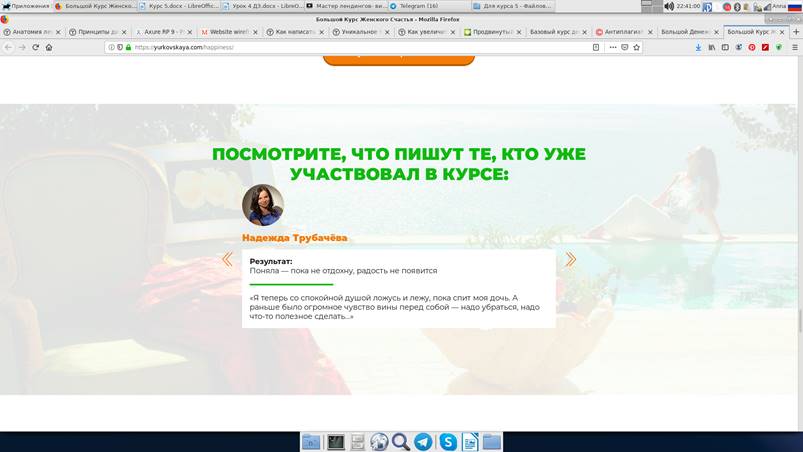Image resolution: width=803 pixels, height=452 pixels.
Task: Bookmark this page with the star icon
Action: point(639,47)
